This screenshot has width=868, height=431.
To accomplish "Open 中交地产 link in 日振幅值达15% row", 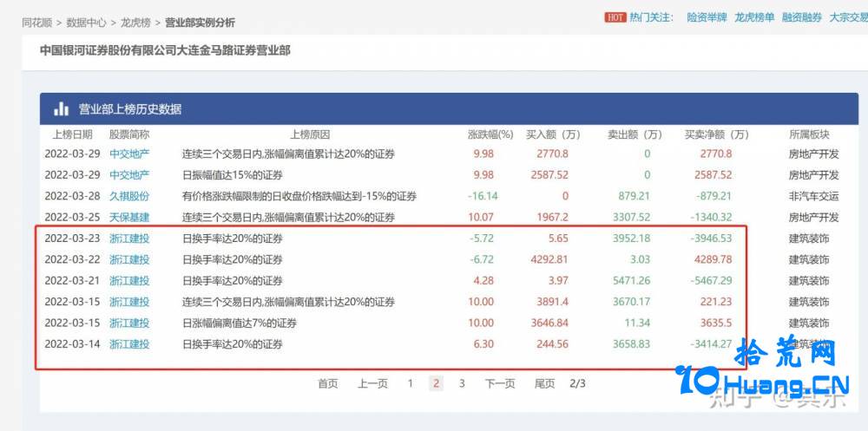I will pyautogui.click(x=129, y=175).
